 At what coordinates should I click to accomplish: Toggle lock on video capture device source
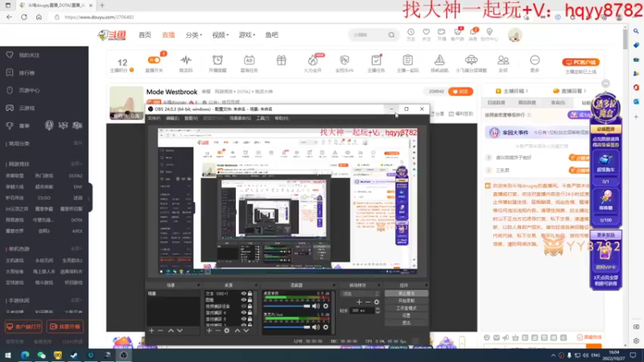(x=250, y=306)
